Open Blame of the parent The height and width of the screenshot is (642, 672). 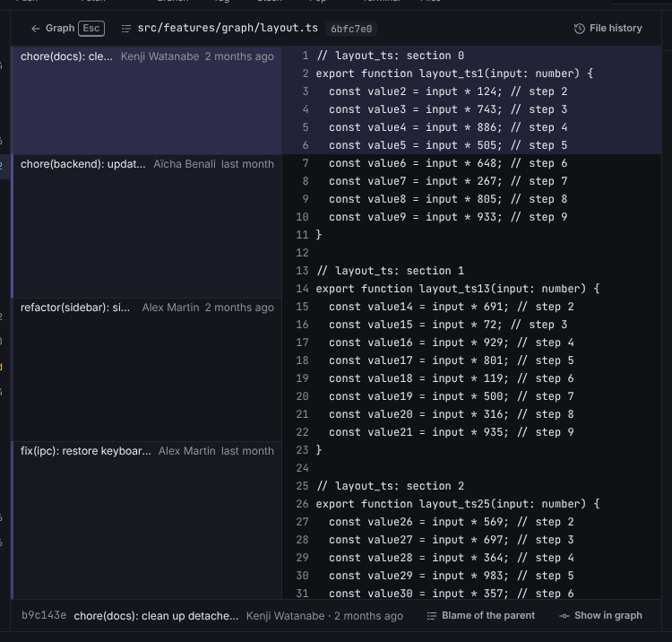[481, 616]
